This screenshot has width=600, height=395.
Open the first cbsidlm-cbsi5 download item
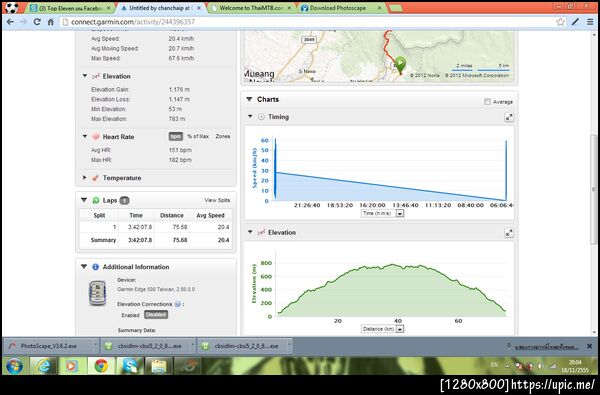[x=145, y=346]
